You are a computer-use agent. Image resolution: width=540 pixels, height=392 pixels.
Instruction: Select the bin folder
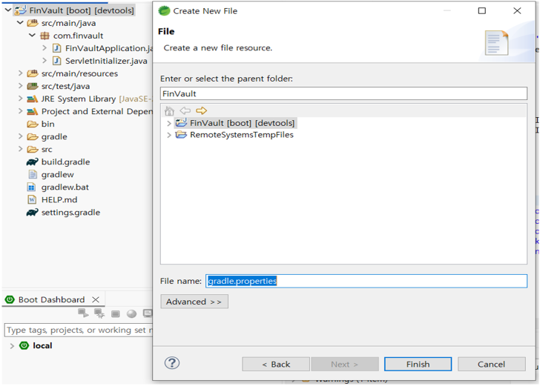[x=48, y=124]
